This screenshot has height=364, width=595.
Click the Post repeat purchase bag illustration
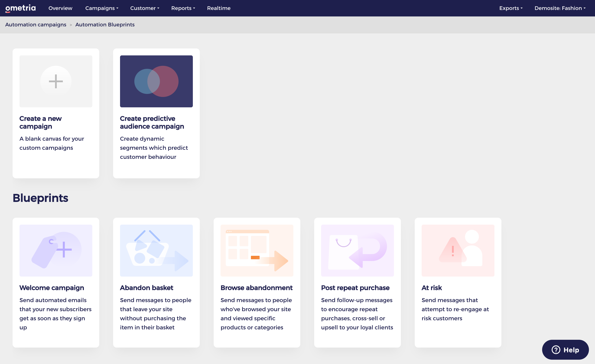(x=357, y=250)
